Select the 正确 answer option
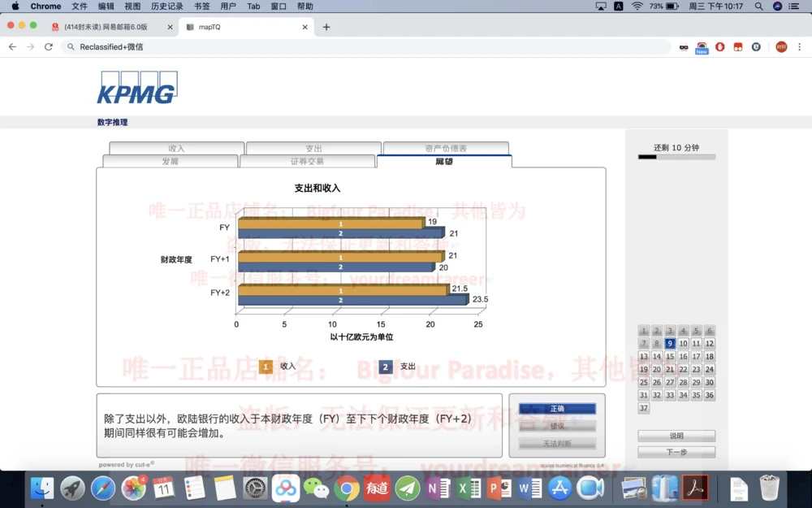 click(557, 410)
